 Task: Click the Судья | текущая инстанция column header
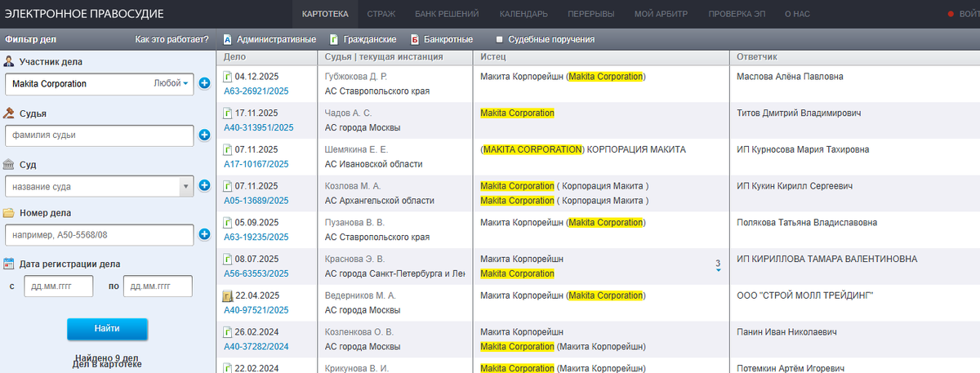tap(395, 57)
